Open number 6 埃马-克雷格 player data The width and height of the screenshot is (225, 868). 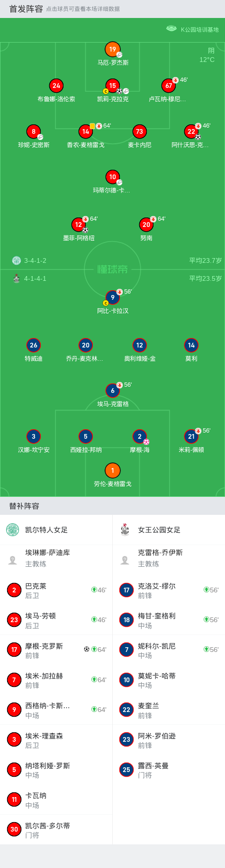pos(112,391)
